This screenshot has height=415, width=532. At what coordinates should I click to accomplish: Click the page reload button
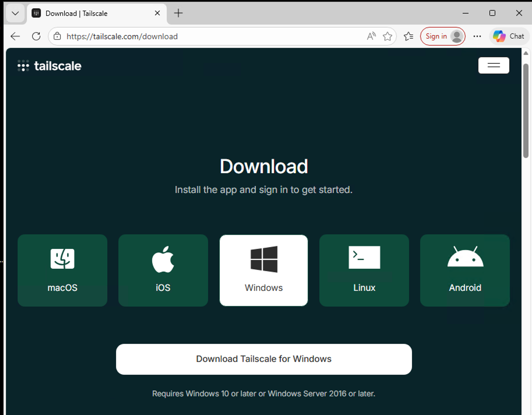point(36,36)
